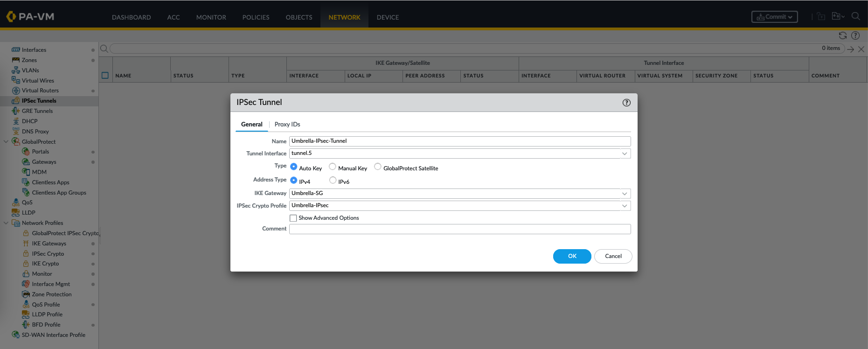Click the help icon in IPSec Tunnel dialog

tap(626, 103)
